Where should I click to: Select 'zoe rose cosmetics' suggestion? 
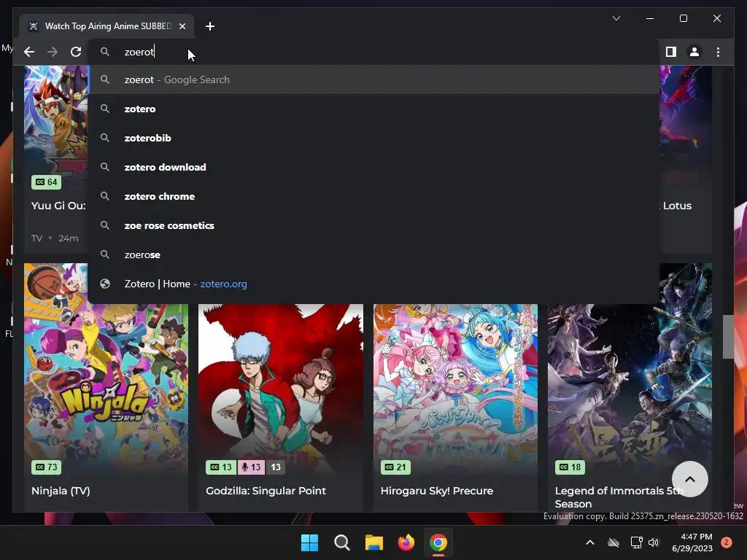374,225
